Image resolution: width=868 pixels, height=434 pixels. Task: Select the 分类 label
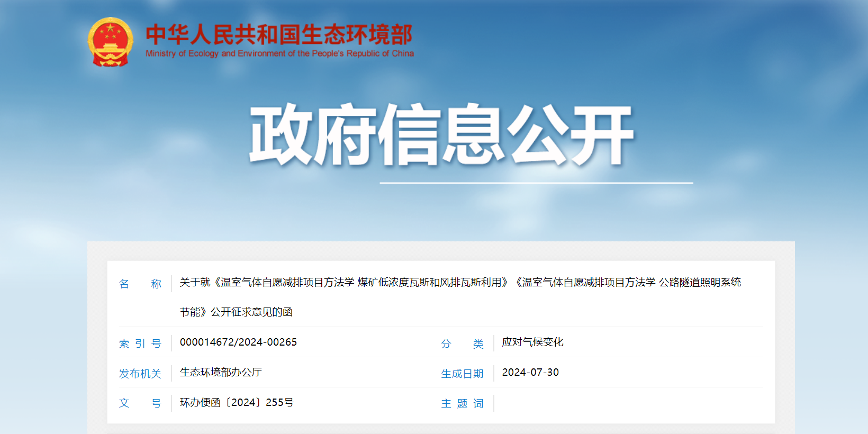pyautogui.click(x=462, y=344)
